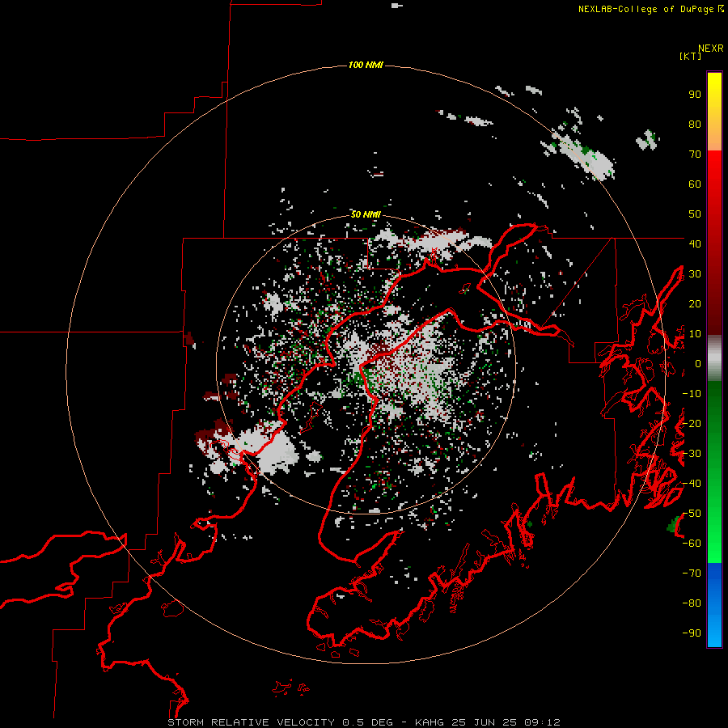Click the -40 value on the velocity scale
The width and height of the screenshot is (728, 728).
point(692,484)
